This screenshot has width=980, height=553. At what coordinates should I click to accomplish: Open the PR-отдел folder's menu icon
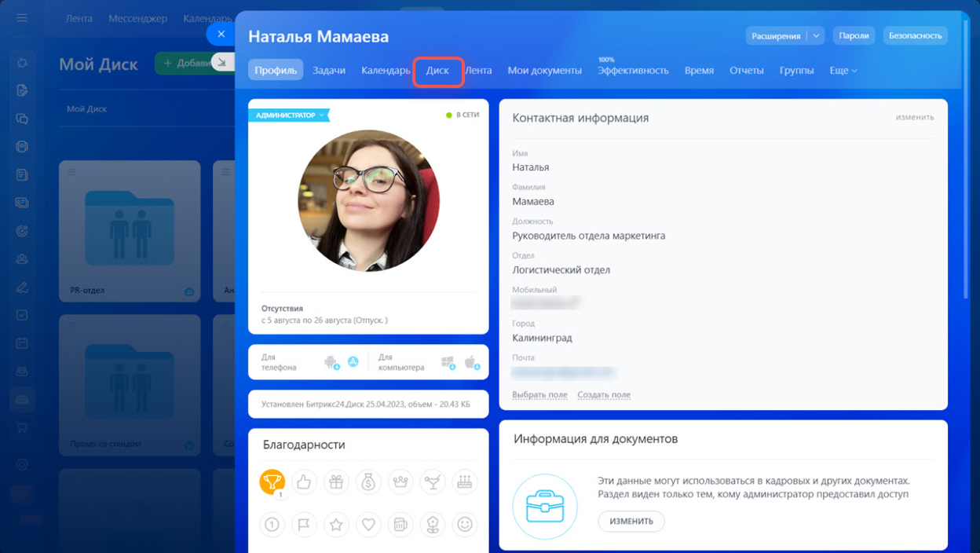coord(72,172)
